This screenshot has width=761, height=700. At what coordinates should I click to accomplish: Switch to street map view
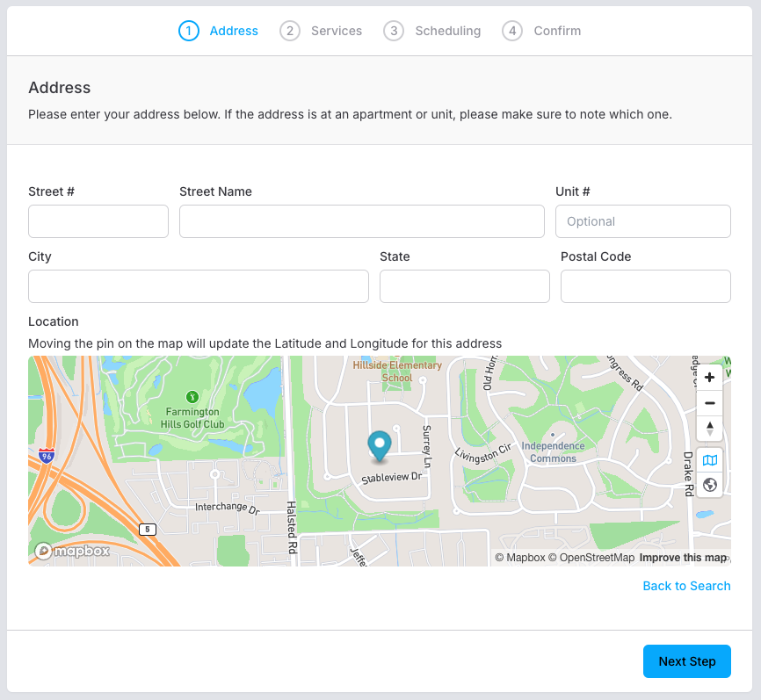point(709,460)
